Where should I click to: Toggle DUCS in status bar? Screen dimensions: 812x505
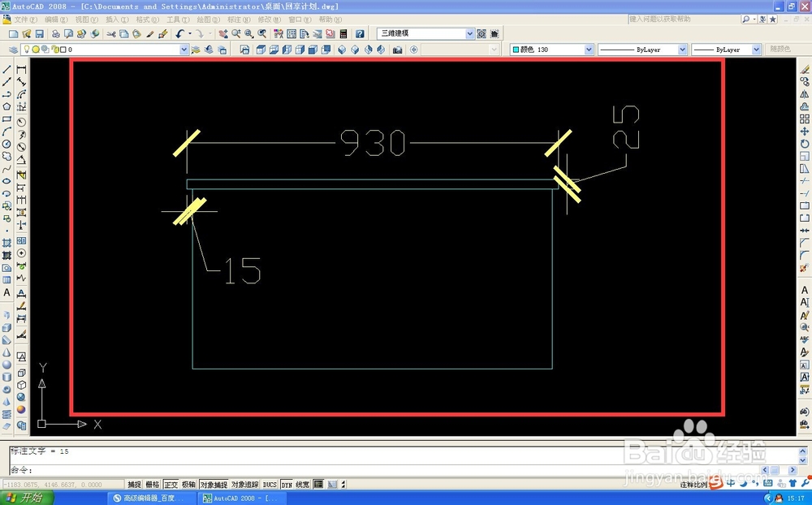click(270, 485)
